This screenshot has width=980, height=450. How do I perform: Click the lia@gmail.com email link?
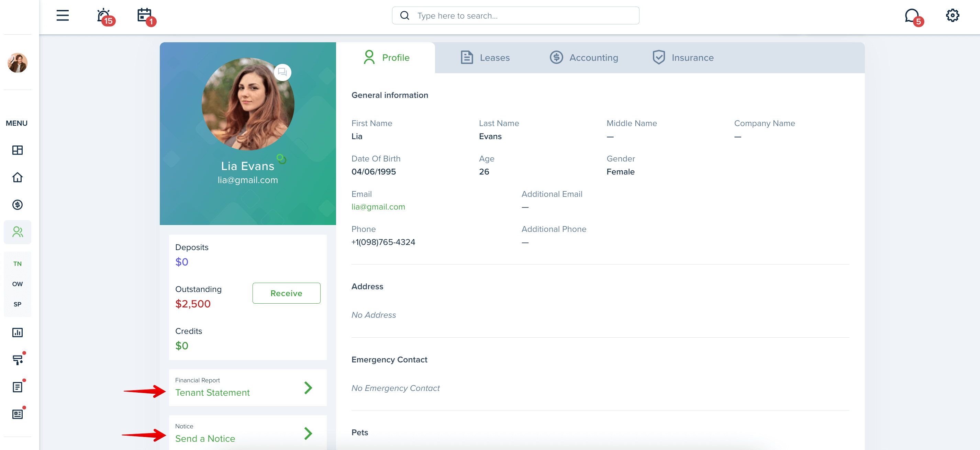[378, 207]
